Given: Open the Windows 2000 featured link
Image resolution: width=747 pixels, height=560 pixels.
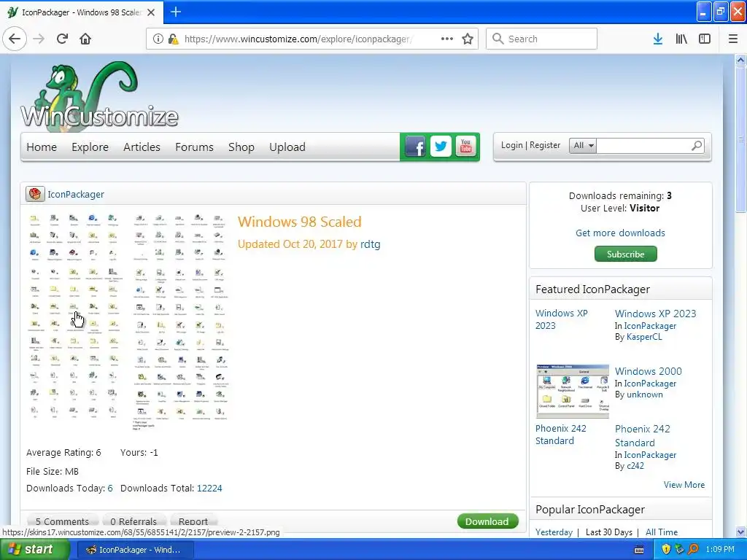Looking at the screenshot, I should 648,371.
